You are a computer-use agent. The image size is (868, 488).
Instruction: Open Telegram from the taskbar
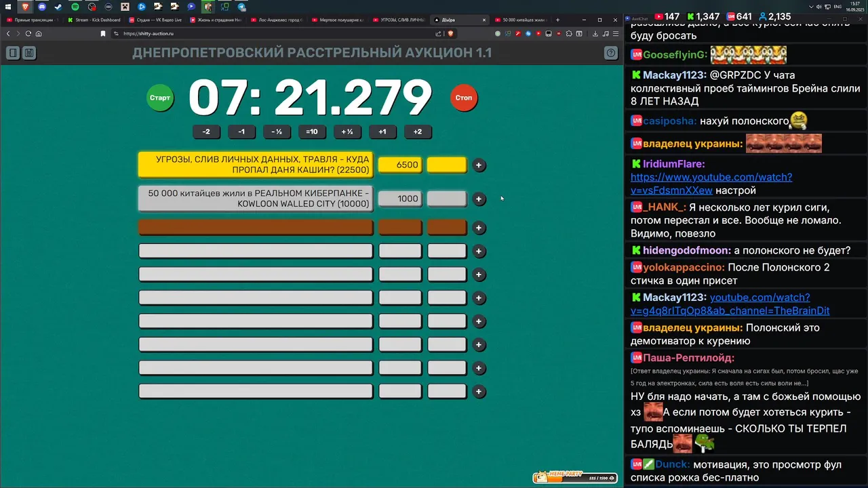coord(241,7)
